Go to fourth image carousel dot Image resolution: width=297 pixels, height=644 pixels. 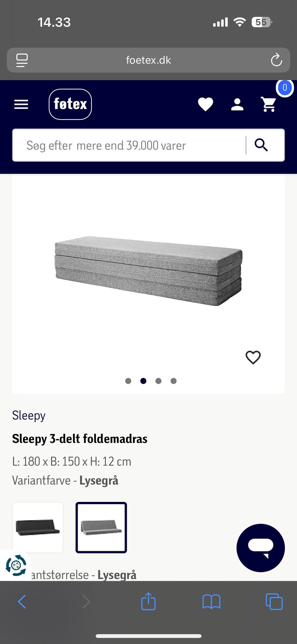[174, 381]
